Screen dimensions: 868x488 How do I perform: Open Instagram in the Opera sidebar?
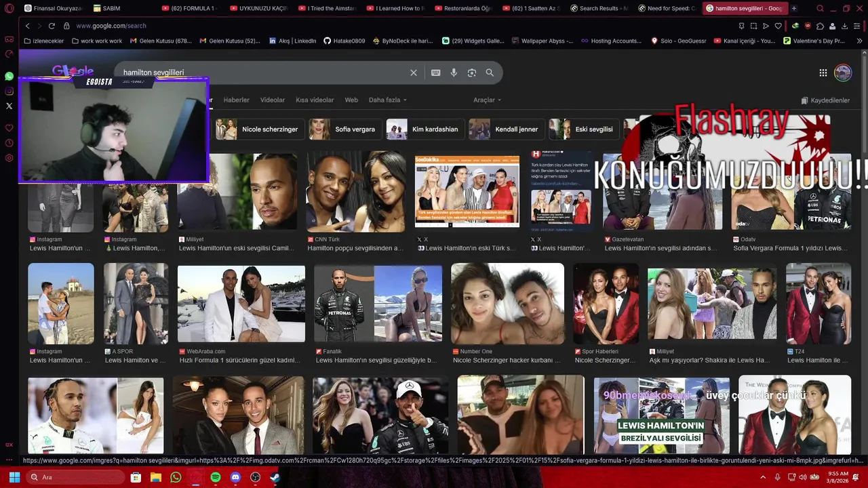click(x=9, y=91)
